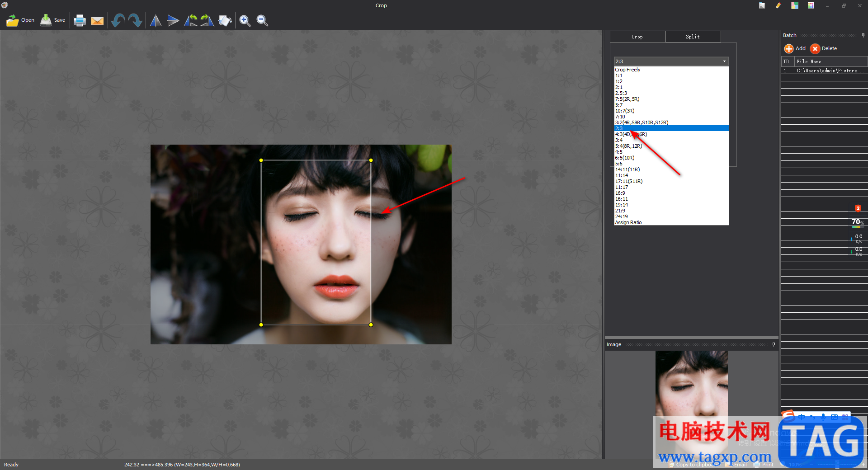Zoom in with the magnifier plus icon
The height and width of the screenshot is (470, 868).
(245, 20)
